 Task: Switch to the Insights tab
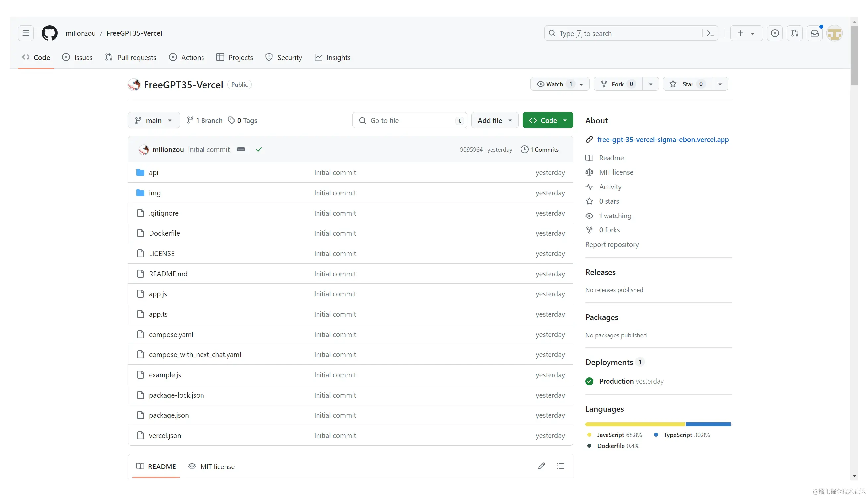pyautogui.click(x=332, y=57)
